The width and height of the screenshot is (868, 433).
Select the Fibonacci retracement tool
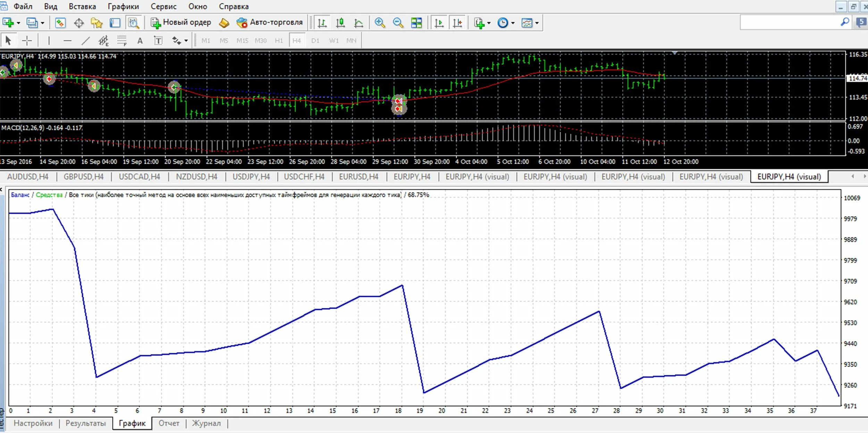pyautogui.click(x=122, y=41)
